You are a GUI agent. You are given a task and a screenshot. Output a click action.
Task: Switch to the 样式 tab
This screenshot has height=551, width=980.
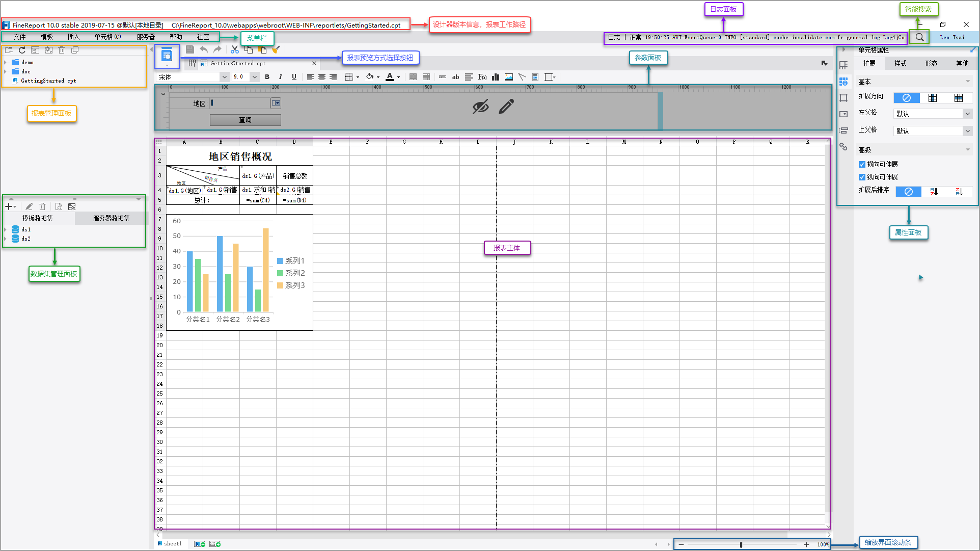(x=900, y=63)
